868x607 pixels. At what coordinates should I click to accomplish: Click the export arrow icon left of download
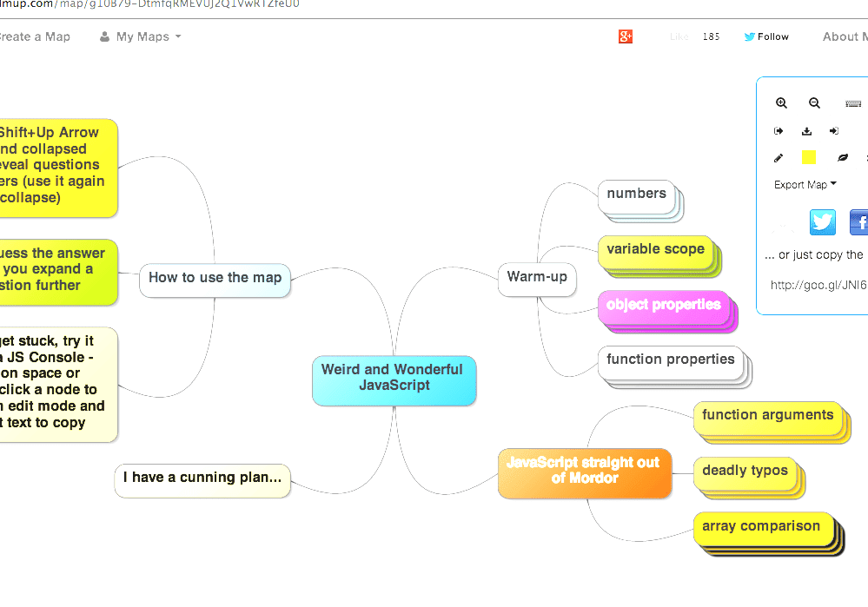coord(779,130)
